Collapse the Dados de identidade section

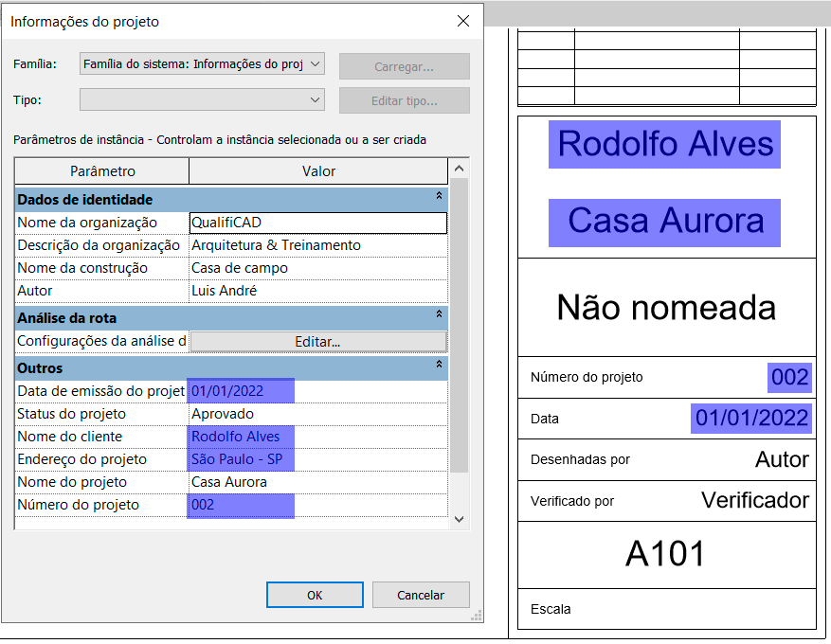[x=438, y=197]
